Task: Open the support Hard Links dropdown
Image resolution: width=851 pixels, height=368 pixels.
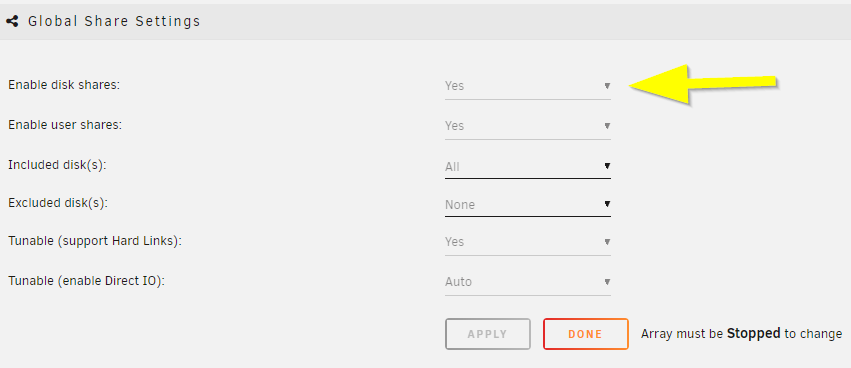Action: coord(528,242)
